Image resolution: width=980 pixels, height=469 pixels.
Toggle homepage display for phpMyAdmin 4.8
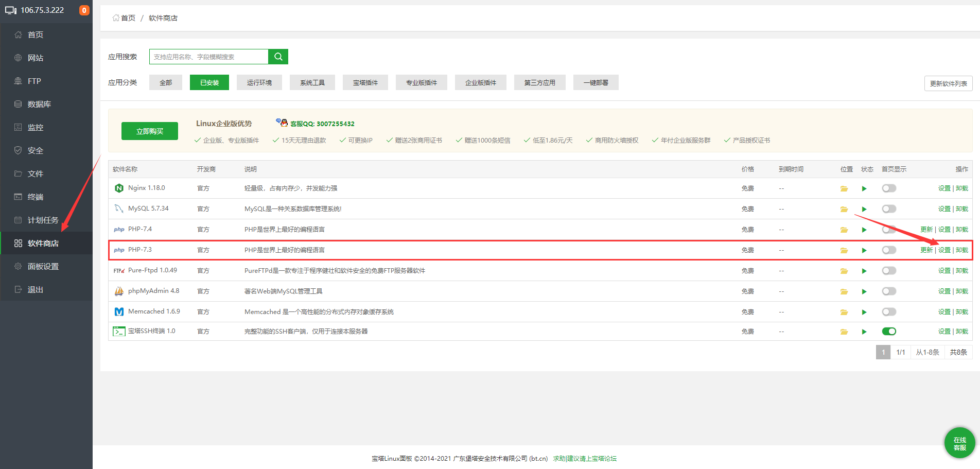coord(889,291)
